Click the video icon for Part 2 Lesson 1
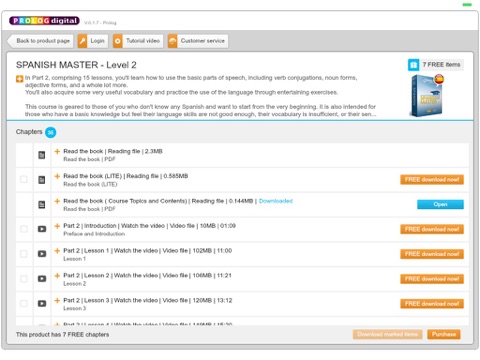This screenshot has height=360, width=480. 42,254
